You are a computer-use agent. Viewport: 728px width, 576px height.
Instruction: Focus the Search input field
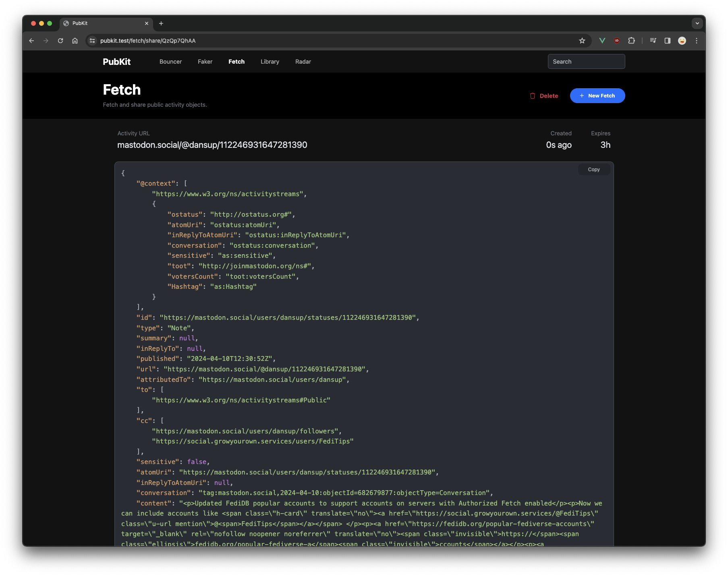(586, 62)
